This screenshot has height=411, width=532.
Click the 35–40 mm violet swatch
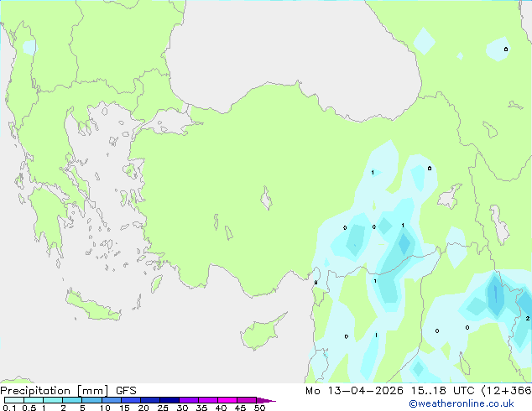point(208,400)
